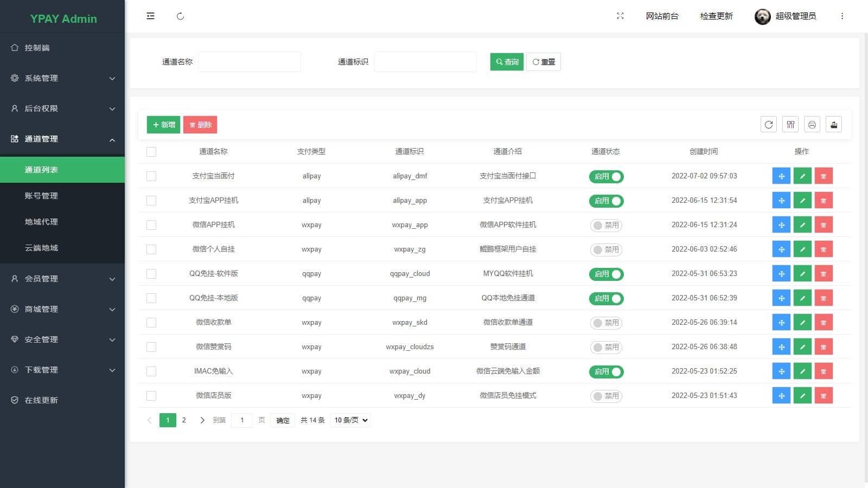Select 账号管理 in the sidebar
Viewport: 868px width, 488px height.
[x=41, y=196]
